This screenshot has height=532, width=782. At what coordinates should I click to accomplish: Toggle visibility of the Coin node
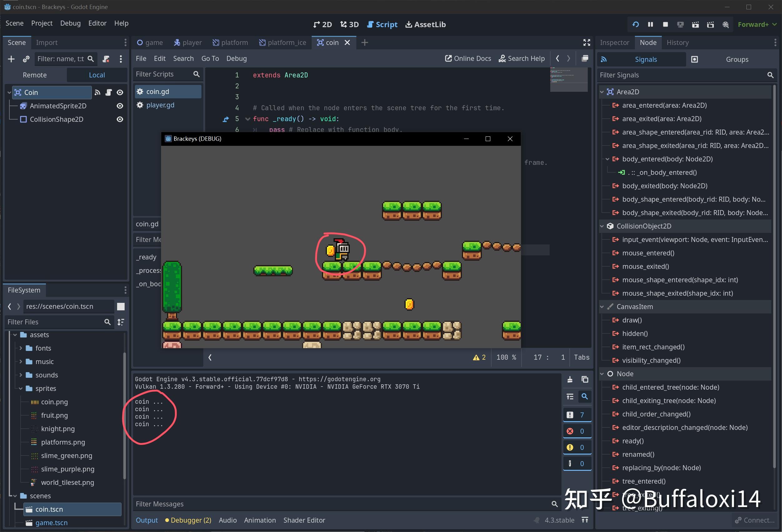[x=120, y=92]
